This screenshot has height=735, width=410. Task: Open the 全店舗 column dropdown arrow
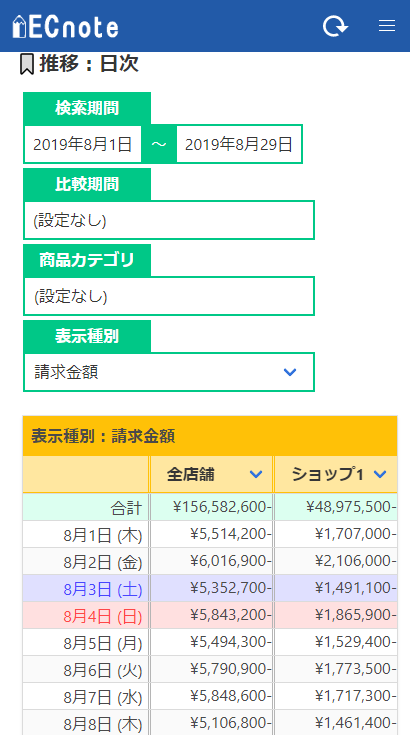point(256,474)
